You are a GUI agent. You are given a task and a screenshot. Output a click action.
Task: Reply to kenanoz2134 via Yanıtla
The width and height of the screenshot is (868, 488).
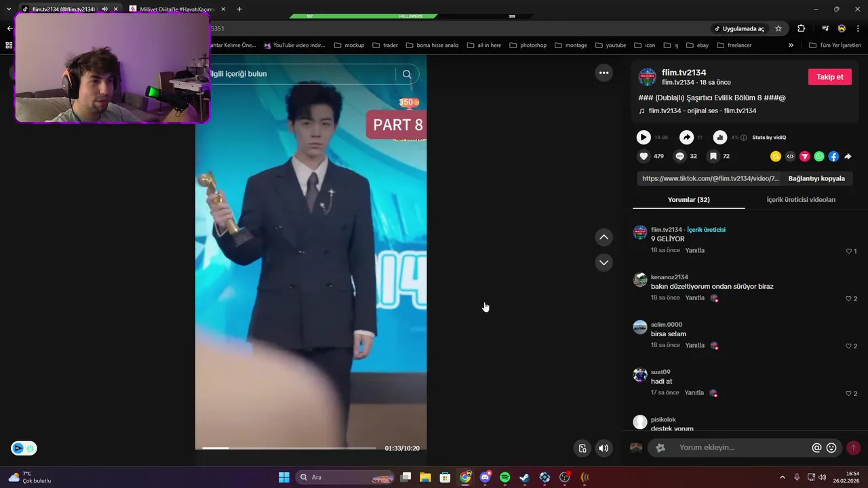pos(694,298)
